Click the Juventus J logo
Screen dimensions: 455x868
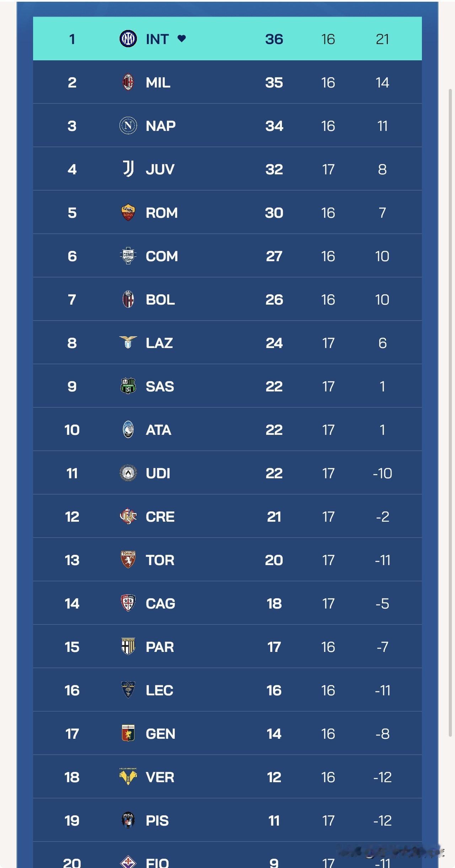click(128, 169)
